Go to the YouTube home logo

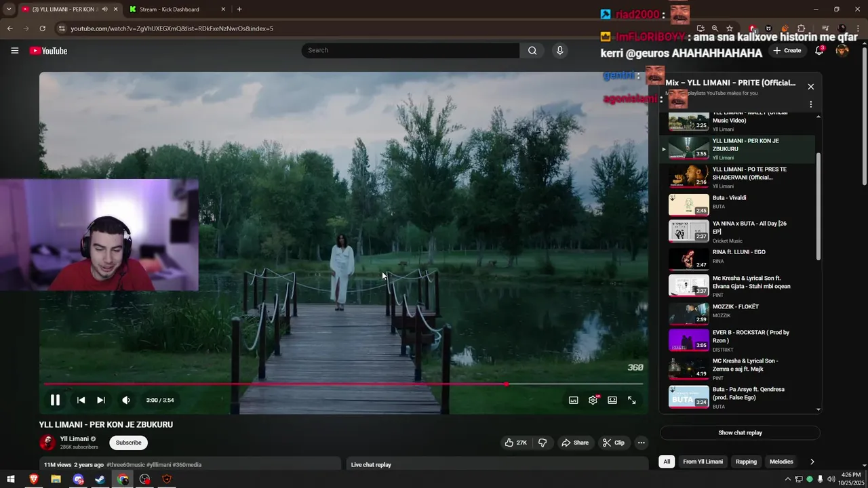48,51
